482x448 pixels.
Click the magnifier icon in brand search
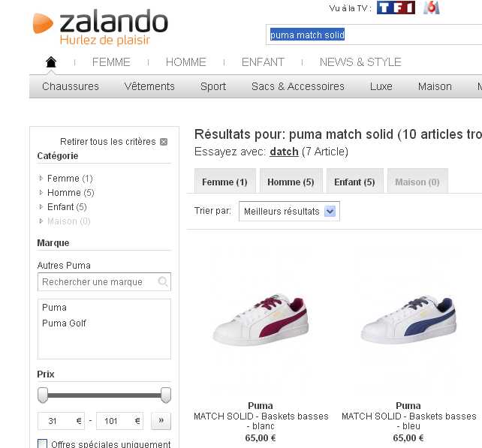tap(163, 281)
